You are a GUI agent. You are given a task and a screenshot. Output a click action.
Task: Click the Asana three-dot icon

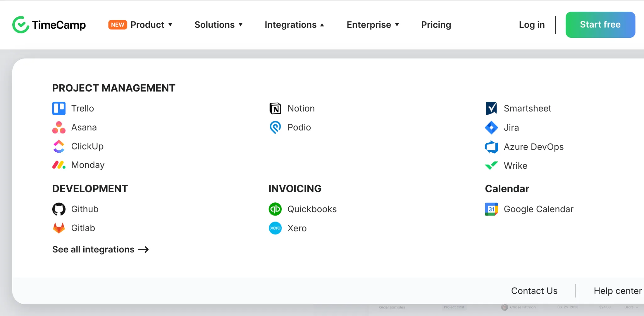[x=59, y=127]
